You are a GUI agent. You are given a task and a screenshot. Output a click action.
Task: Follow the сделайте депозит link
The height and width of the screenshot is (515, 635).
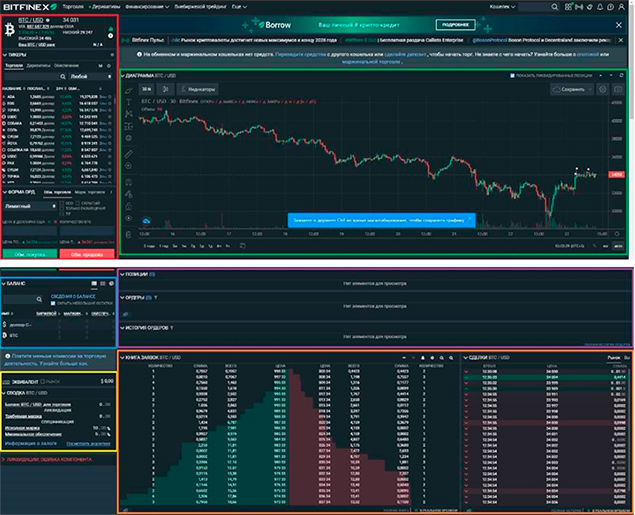pyautogui.click(x=405, y=54)
